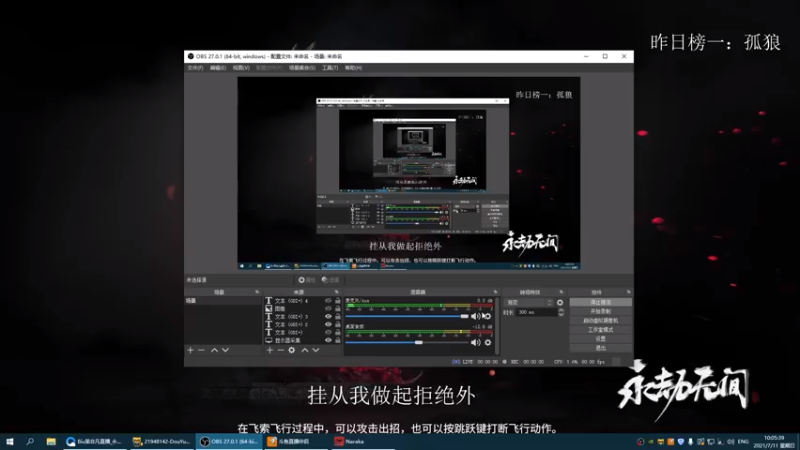Click the 工作室模式 studio mode button

tap(601, 330)
